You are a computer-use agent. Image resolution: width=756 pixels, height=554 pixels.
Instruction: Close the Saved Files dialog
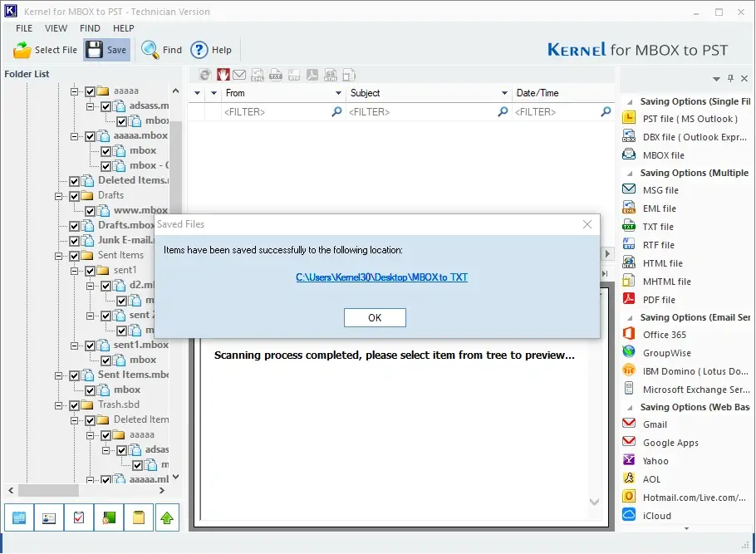tap(587, 224)
